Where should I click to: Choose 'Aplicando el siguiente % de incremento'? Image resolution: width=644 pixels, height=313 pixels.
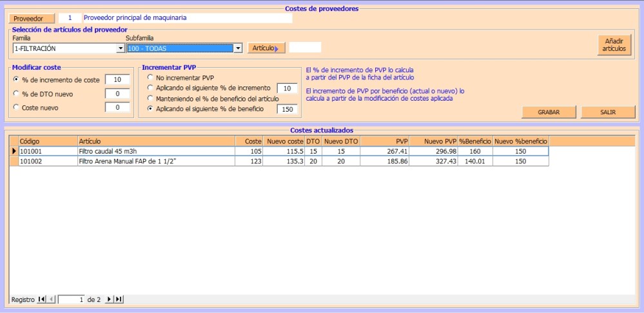150,88
